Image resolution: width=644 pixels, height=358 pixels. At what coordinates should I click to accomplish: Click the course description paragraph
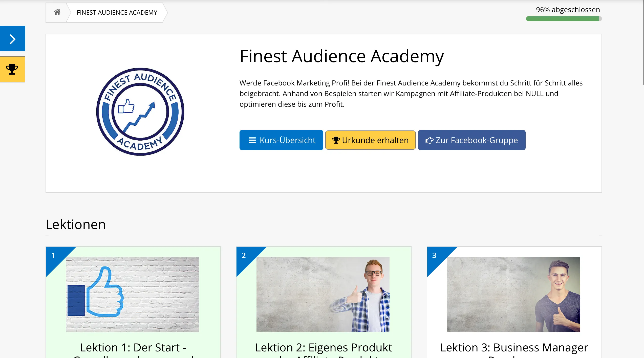point(411,94)
